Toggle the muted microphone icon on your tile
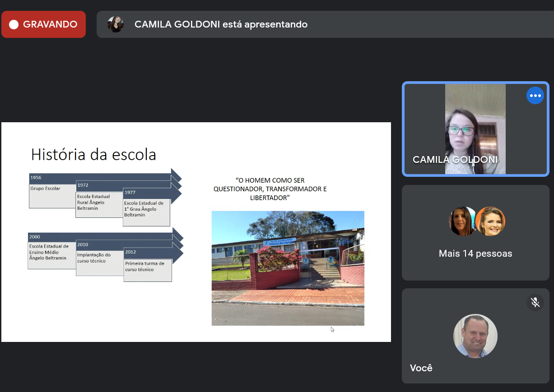 click(535, 302)
